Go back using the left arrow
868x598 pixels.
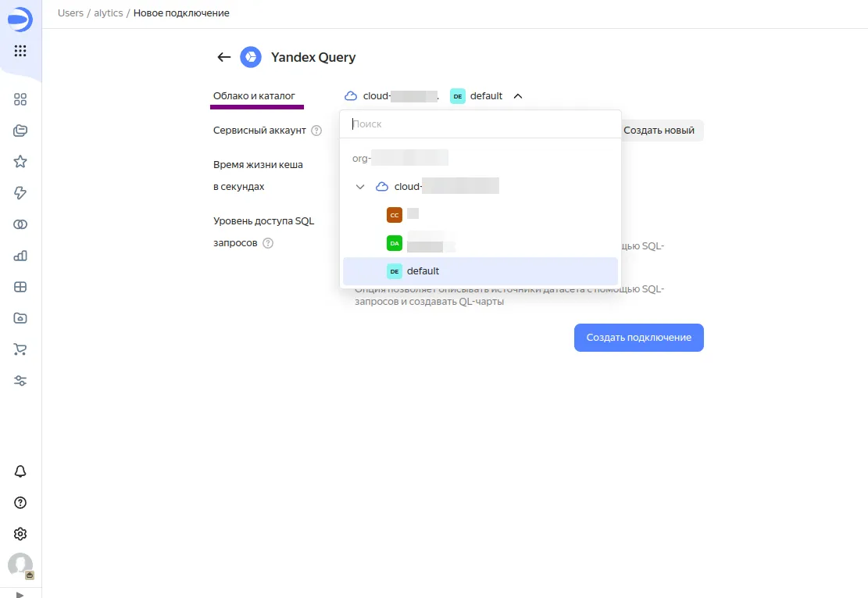[x=223, y=57]
